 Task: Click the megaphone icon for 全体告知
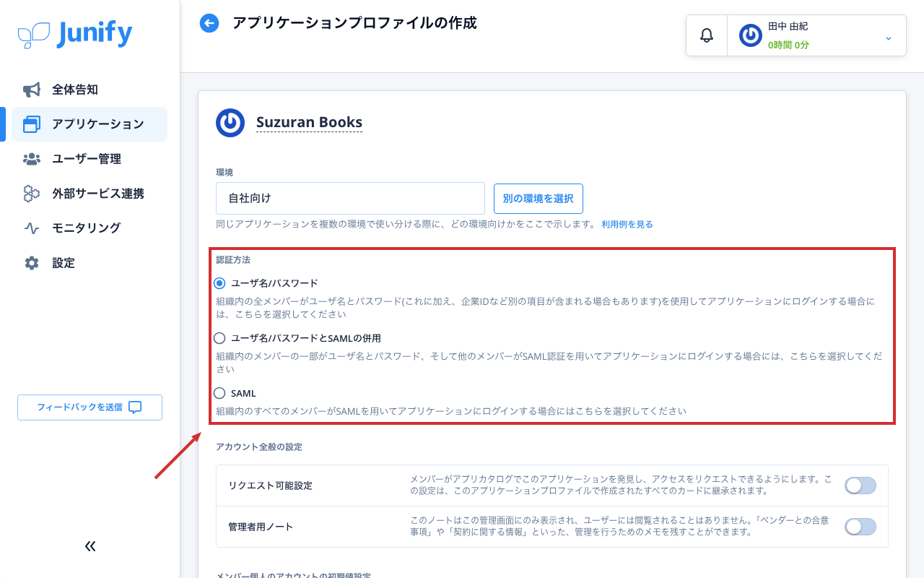[32, 90]
